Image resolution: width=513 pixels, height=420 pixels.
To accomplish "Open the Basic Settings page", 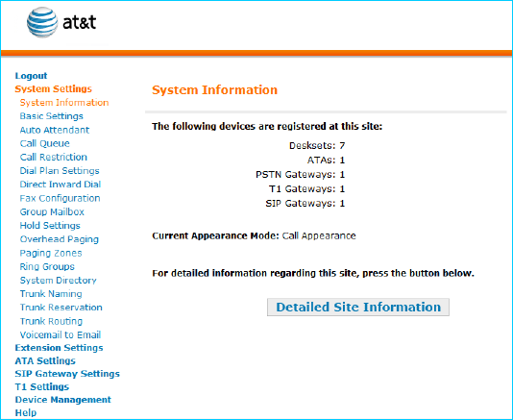I will click(x=51, y=116).
